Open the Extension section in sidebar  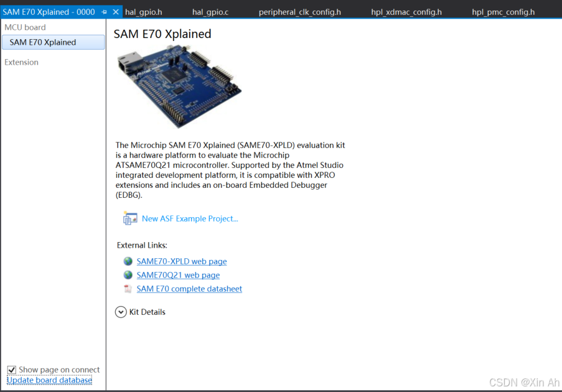[21, 62]
